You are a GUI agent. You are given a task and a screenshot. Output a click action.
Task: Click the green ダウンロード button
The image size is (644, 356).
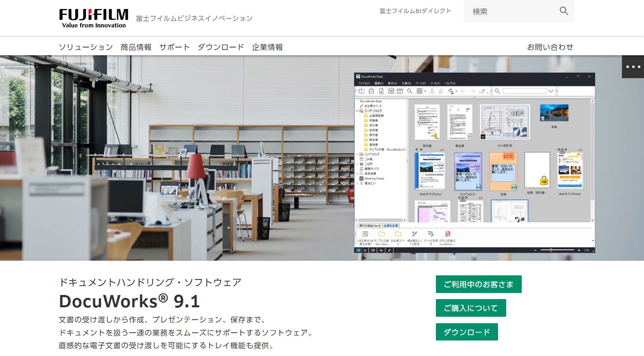[x=467, y=332]
